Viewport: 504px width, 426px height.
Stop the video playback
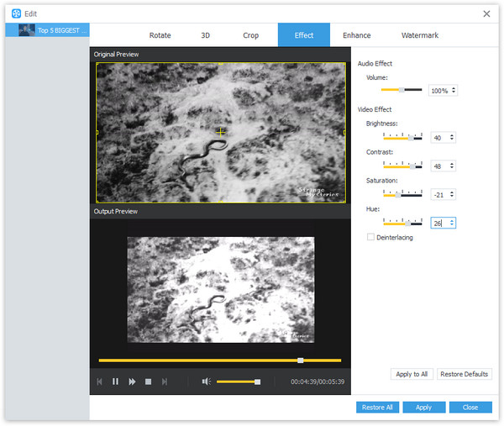(x=148, y=381)
